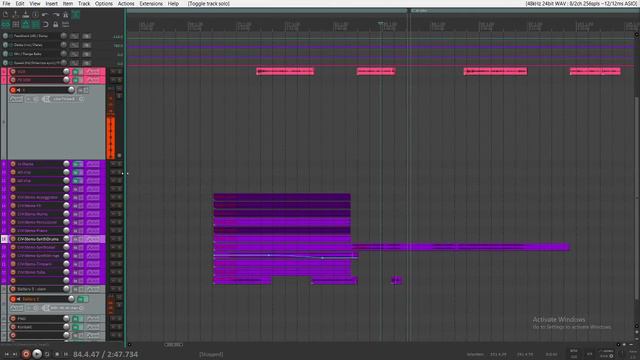This screenshot has height=360, width=640.
Task: Tick the checkbox on Feedback (dB) row
Action: 11,36
